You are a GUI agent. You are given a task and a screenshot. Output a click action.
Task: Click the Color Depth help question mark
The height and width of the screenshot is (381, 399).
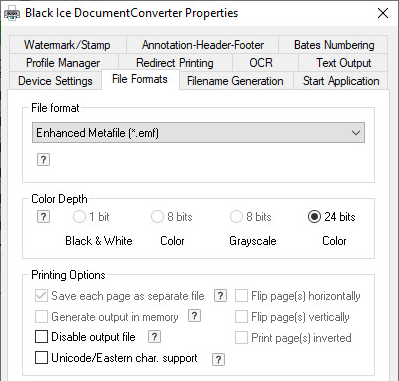coord(43,217)
